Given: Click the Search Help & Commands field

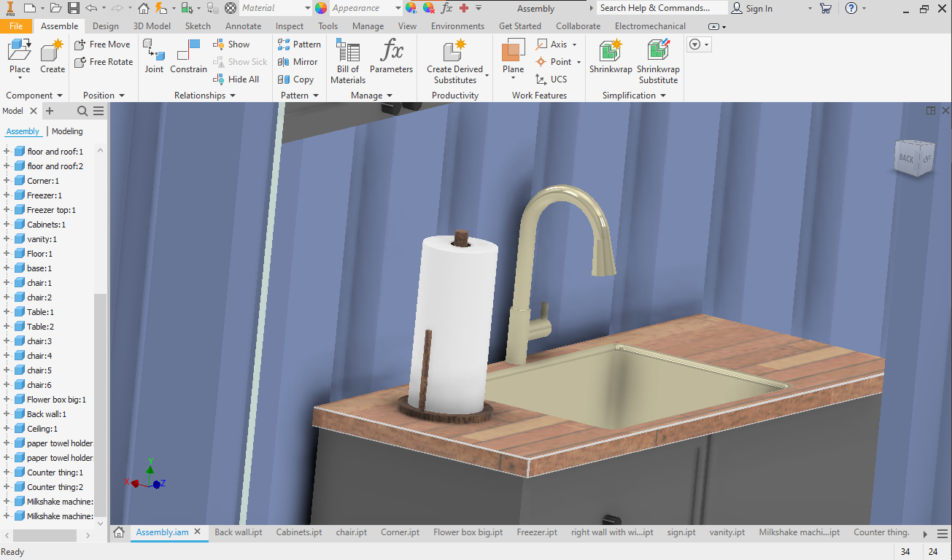Looking at the screenshot, I should (x=662, y=8).
